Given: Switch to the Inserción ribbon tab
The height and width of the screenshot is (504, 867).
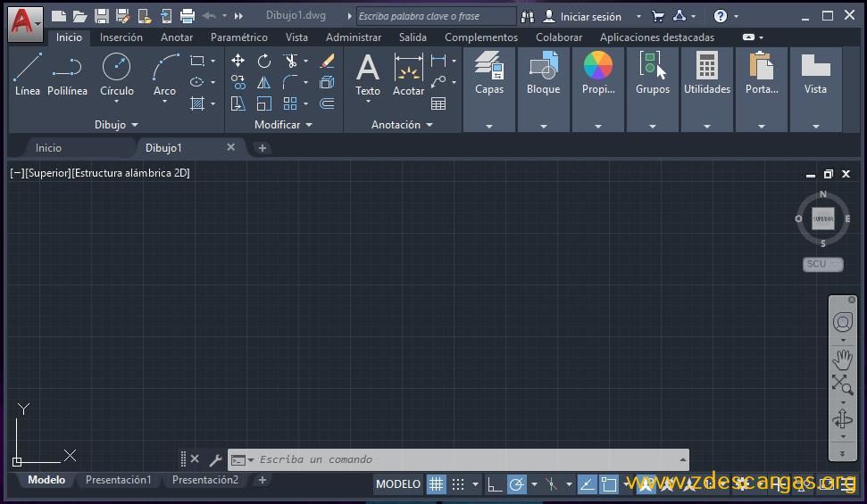Looking at the screenshot, I should [x=121, y=37].
